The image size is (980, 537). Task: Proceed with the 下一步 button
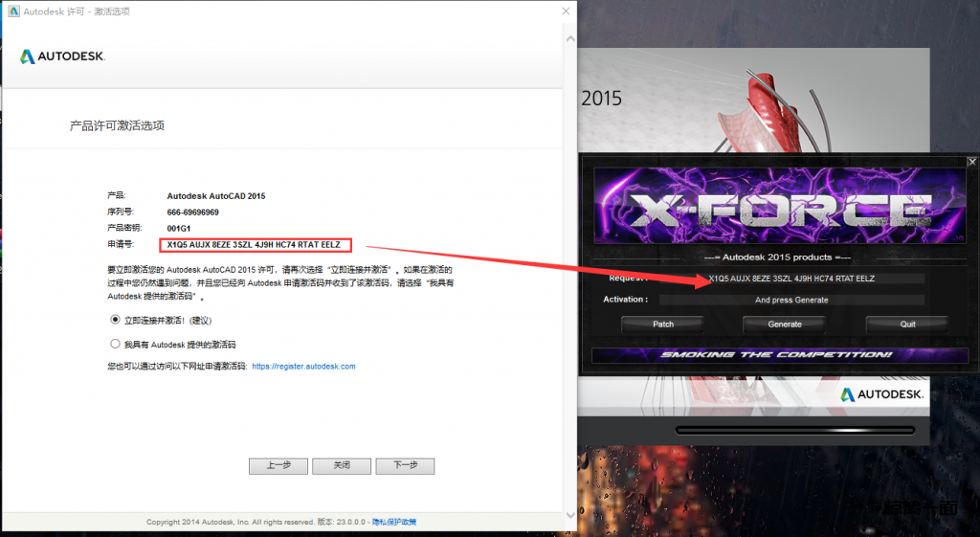[x=405, y=466]
